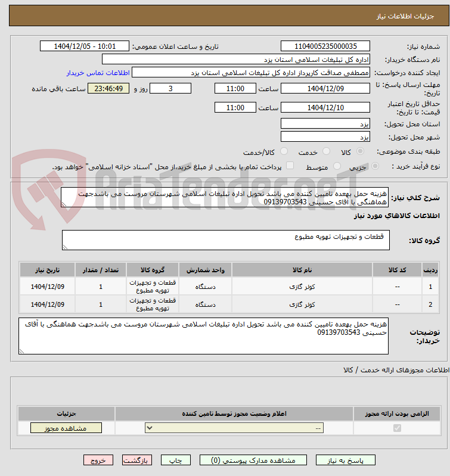The height and width of the screenshot is (476, 450).
Task: Click the جزئیات اطلاعات نیاز page header
Action: (405, 17)
